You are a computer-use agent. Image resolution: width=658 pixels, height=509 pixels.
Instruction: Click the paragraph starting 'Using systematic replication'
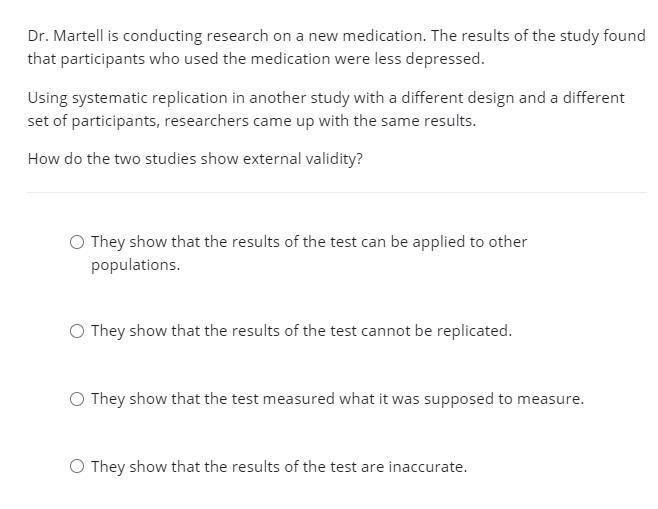[x=326, y=109]
